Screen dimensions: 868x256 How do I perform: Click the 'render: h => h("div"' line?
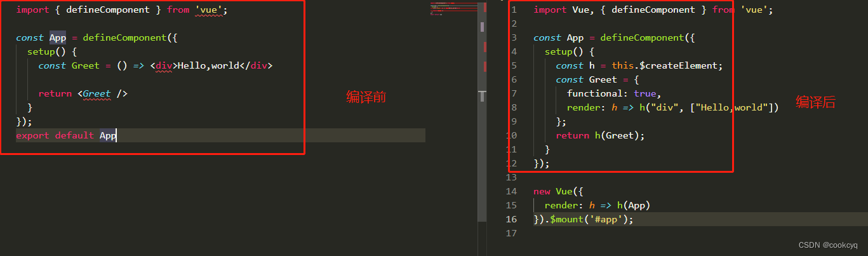(x=672, y=108)
